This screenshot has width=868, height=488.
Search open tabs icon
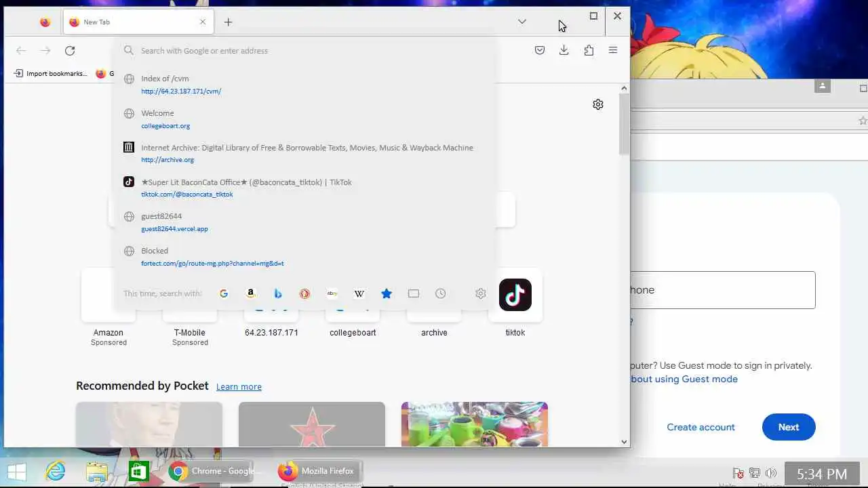tap(414, 293)
